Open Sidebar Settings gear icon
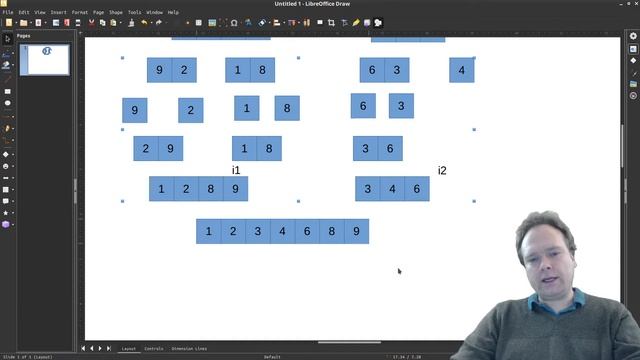 633,36
